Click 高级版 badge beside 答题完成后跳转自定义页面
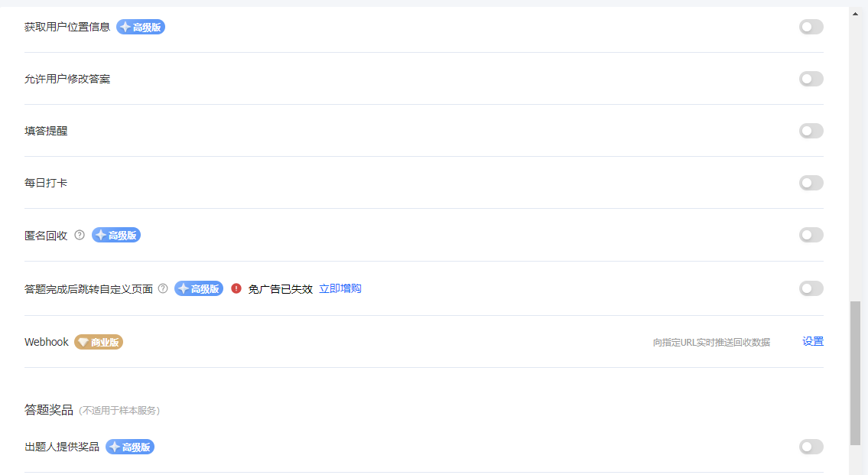 coord(199,288)
